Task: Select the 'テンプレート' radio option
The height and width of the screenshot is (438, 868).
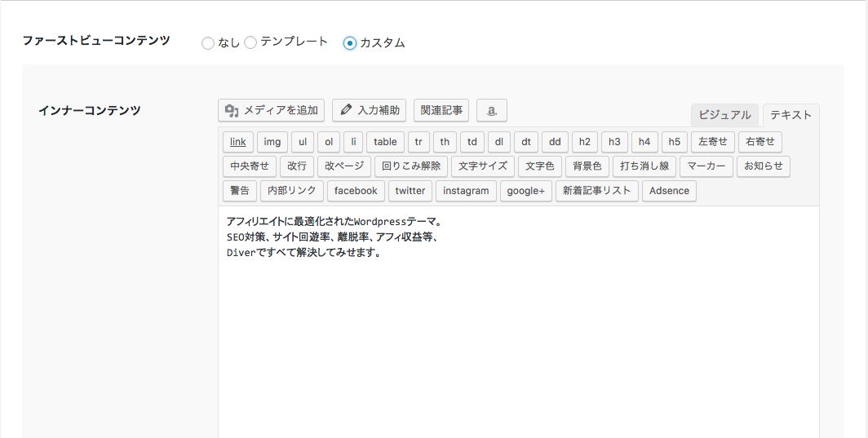Action: [250, 42]
